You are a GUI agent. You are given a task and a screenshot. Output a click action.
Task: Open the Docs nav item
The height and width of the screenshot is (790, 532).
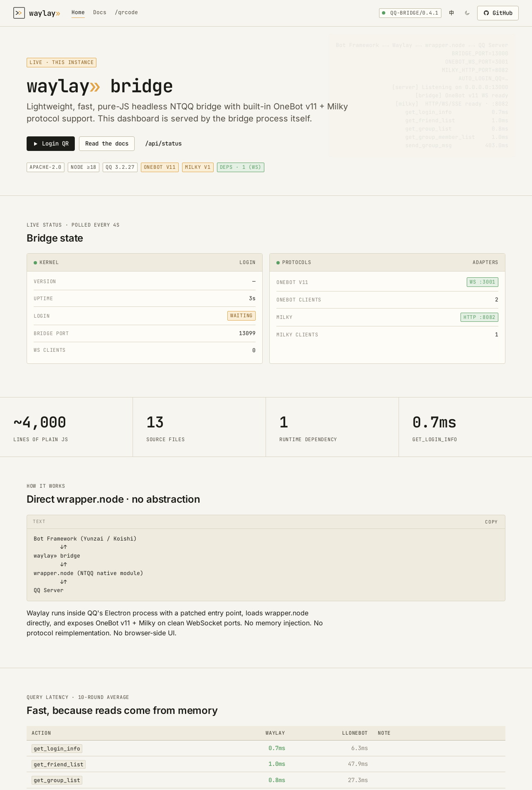[x=100, y=12]
